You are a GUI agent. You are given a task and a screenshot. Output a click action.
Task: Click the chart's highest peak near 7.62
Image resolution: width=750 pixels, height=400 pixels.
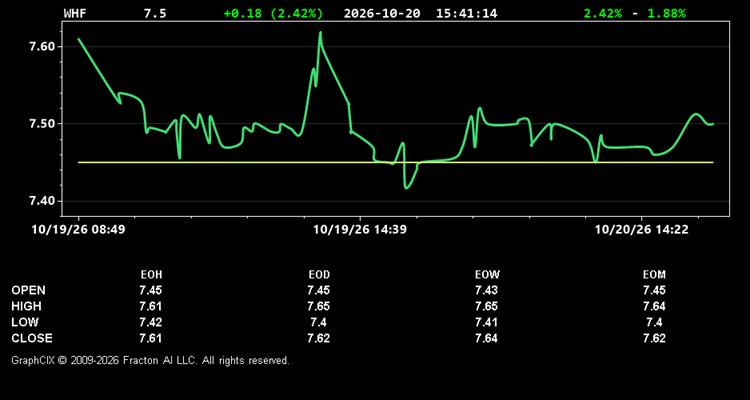(x=320, y=33)
